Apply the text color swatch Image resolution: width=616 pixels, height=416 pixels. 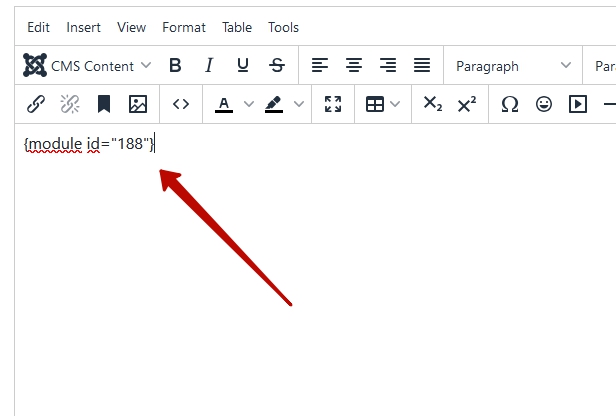(x=224, y=104)
